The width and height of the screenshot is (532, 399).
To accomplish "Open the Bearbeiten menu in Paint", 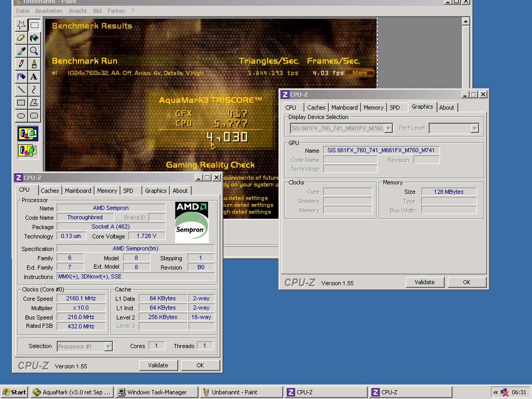I will pos(49,11).
